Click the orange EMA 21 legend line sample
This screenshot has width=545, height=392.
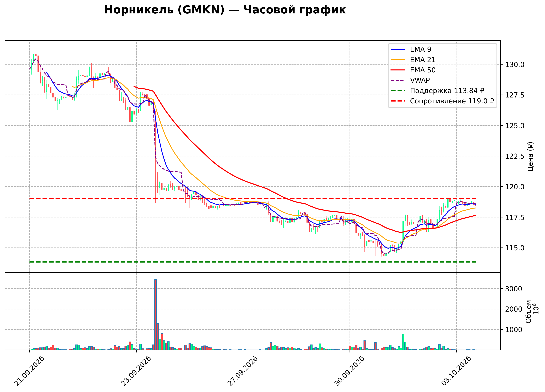tap(398, 60)
